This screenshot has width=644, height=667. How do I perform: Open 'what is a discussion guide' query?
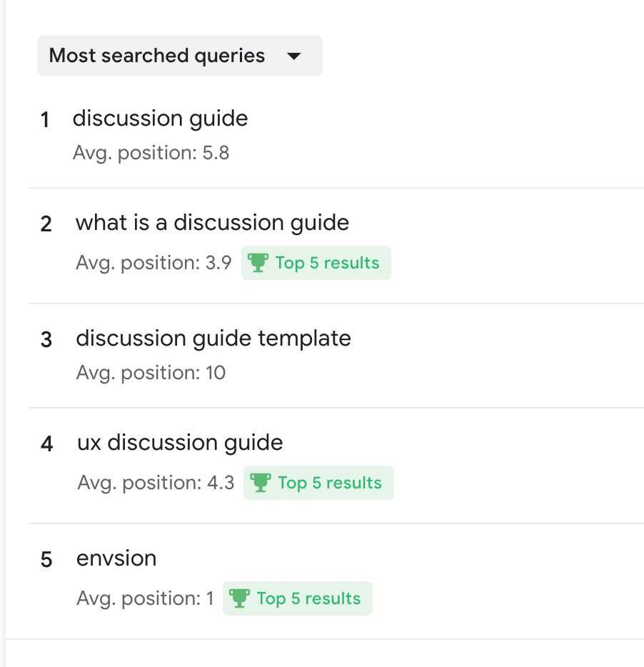tap(212, 223)
